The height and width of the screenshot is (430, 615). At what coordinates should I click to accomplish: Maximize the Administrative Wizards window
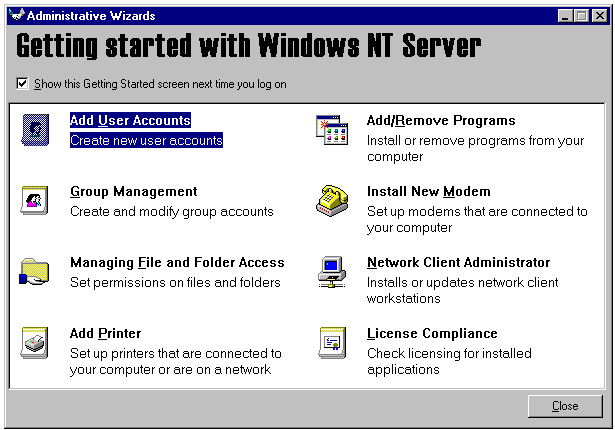[584, 16]
